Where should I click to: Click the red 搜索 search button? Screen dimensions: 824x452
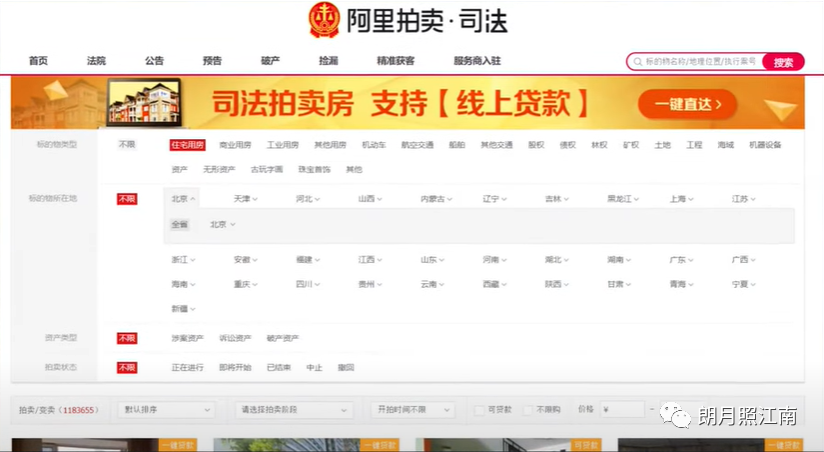pyautogui.click(x=783, y=62)
